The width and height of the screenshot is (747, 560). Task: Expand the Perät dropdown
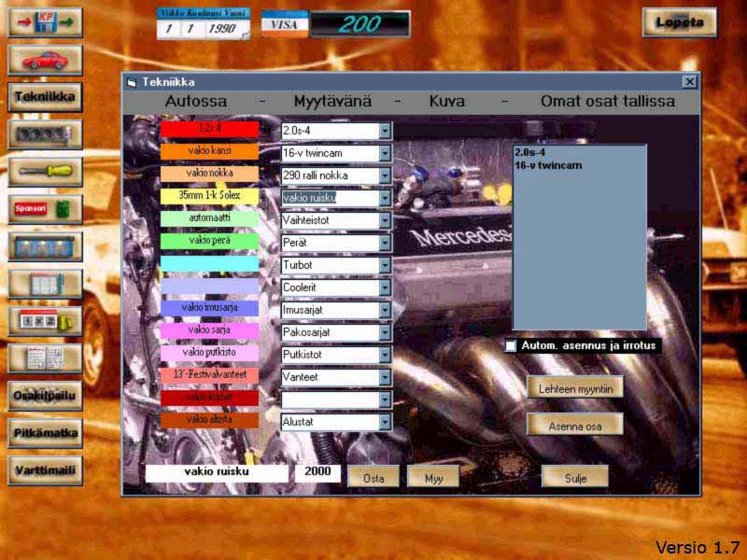385,243
